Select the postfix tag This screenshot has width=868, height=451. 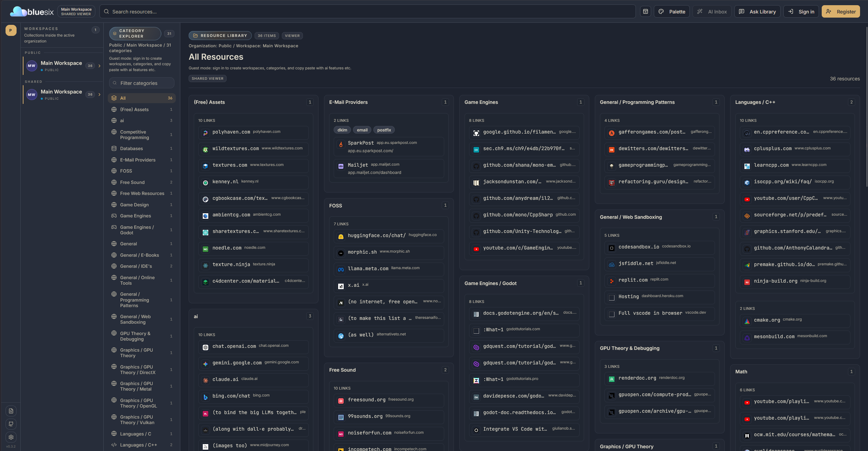384,130
